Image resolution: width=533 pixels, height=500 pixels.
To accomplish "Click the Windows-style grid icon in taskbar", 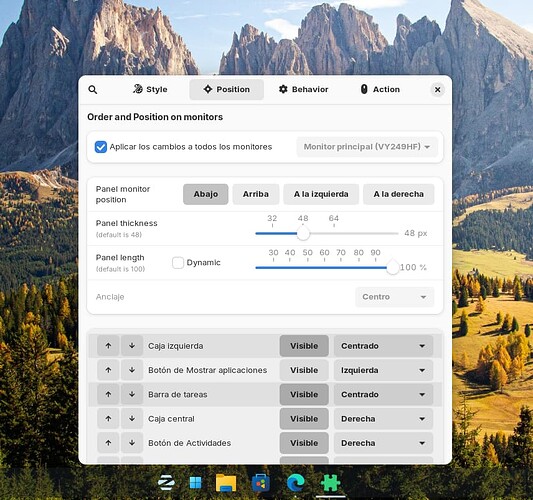I will coord(195,482).
